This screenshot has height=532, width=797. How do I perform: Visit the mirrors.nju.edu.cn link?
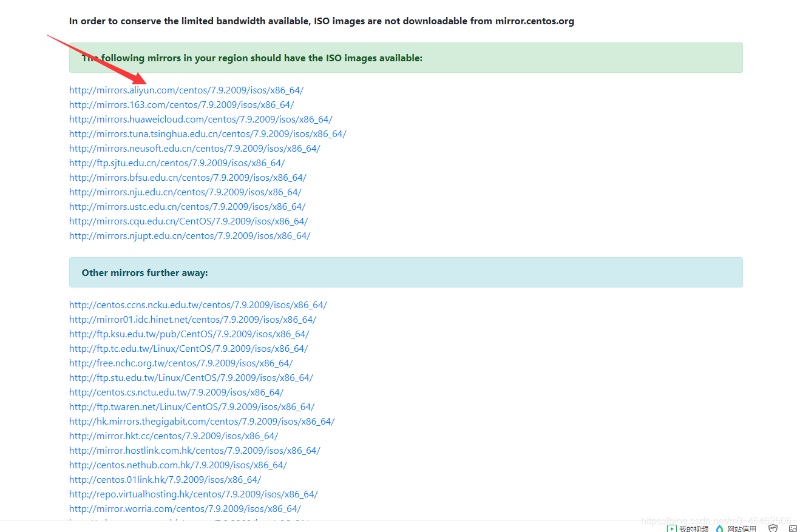coord(185,192)
